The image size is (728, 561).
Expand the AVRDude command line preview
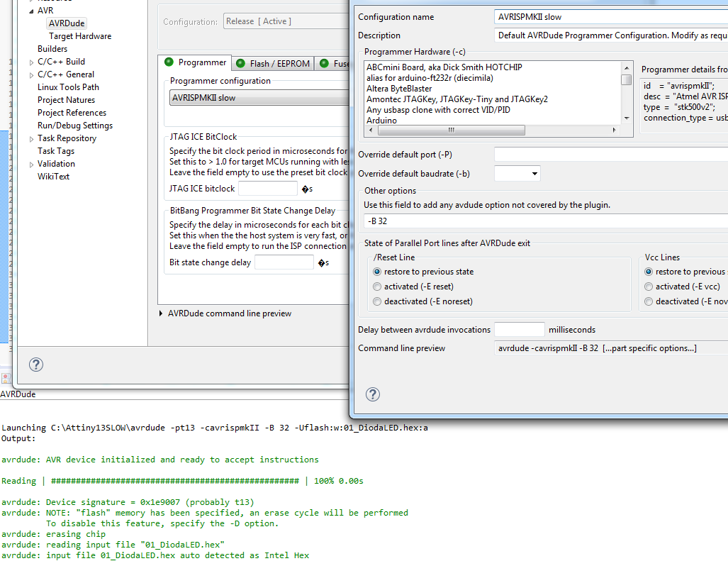coord(161,313)
